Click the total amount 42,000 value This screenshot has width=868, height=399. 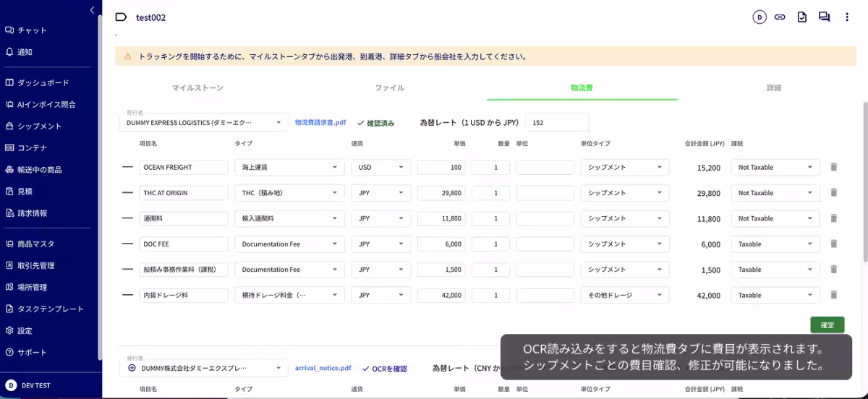pyautogui.click(x=708, y=296)
